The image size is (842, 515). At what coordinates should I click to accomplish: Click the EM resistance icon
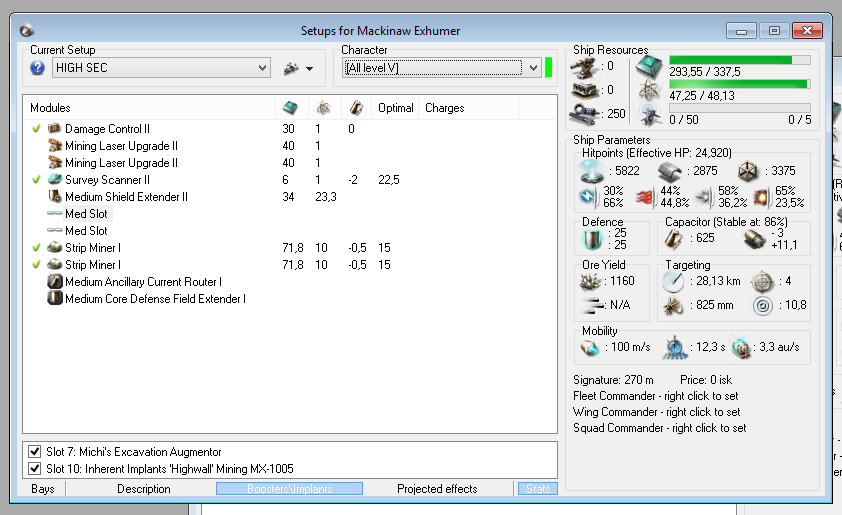coord(587,197)
